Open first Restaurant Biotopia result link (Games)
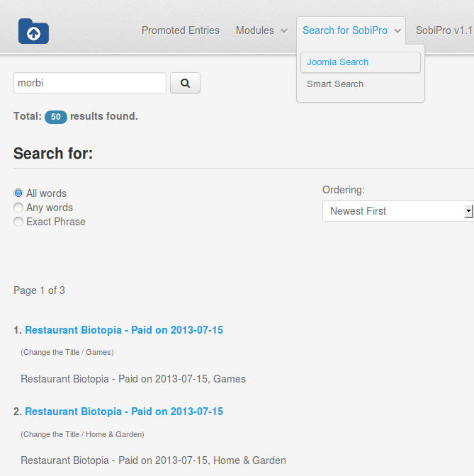 (124, 330)
